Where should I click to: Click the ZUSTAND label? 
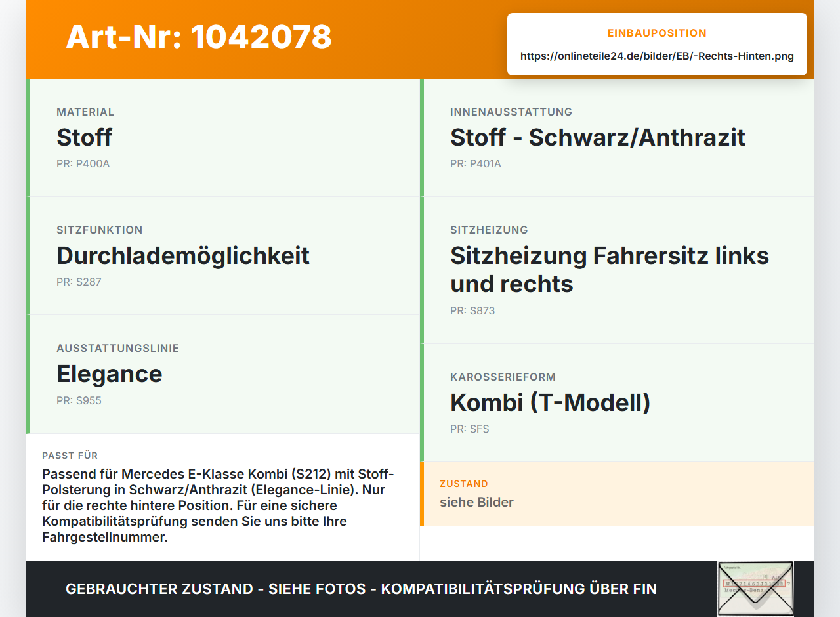(464, 484)
